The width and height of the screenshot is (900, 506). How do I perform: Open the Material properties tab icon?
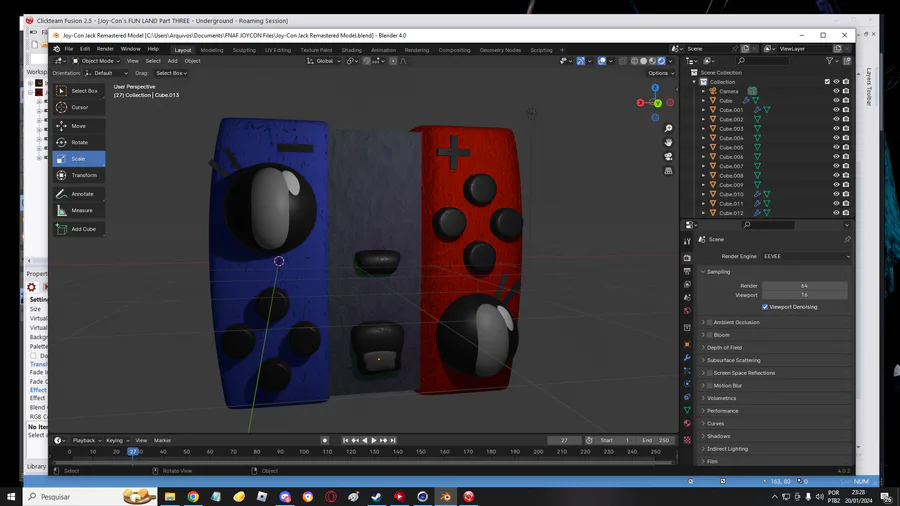pyautogui.click(x=687, y=423)
